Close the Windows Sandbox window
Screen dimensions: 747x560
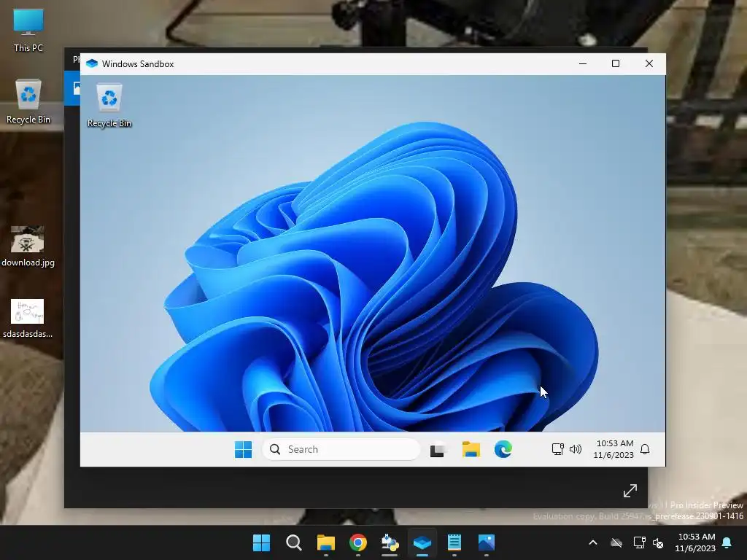click(x=649, y=64)
